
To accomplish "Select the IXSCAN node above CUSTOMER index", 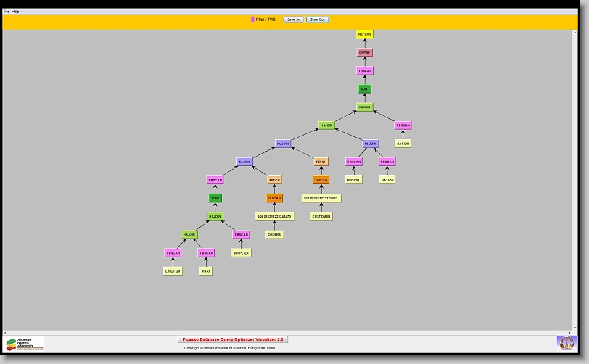I will click(321, 180).
